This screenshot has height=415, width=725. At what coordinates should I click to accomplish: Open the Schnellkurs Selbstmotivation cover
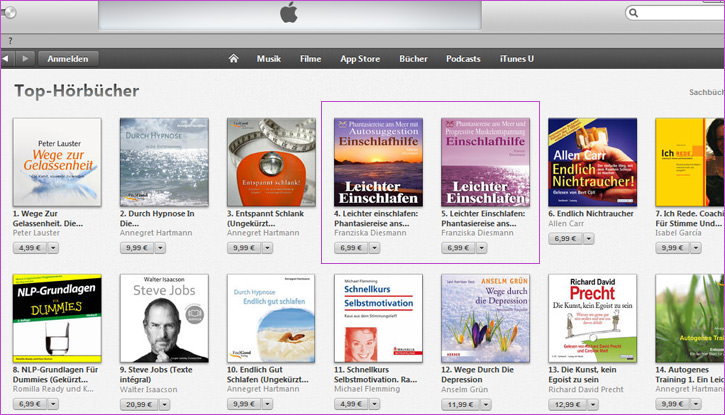378,318
